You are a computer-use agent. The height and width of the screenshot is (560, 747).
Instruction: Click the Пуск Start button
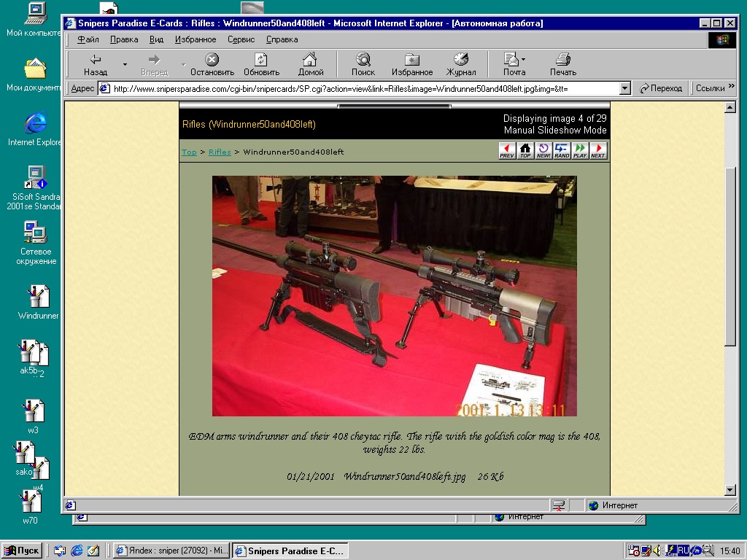click(x=22, y=551)
